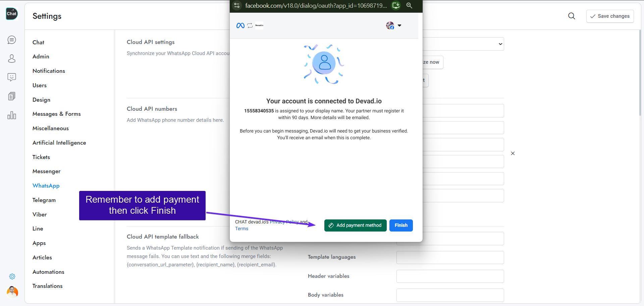Image resolution: width=644 pixels, height=306 pixels.
Task: Open the Terms link in popup
Action: click(x=241, y=229)
